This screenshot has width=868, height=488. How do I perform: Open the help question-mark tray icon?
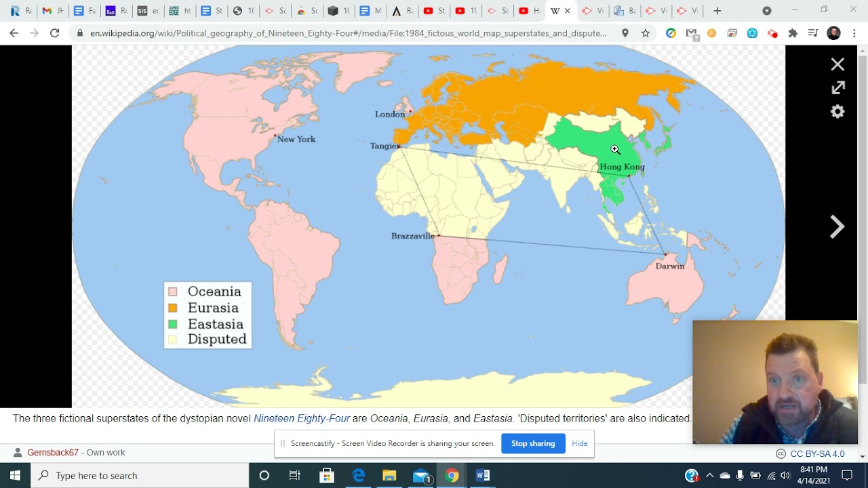(x=692, y=475)
